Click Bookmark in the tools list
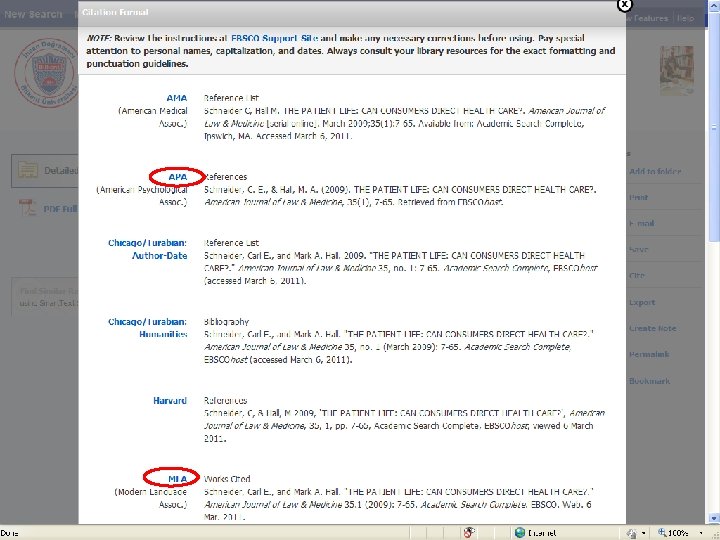 pyautogui.click(x=649, y=381)
